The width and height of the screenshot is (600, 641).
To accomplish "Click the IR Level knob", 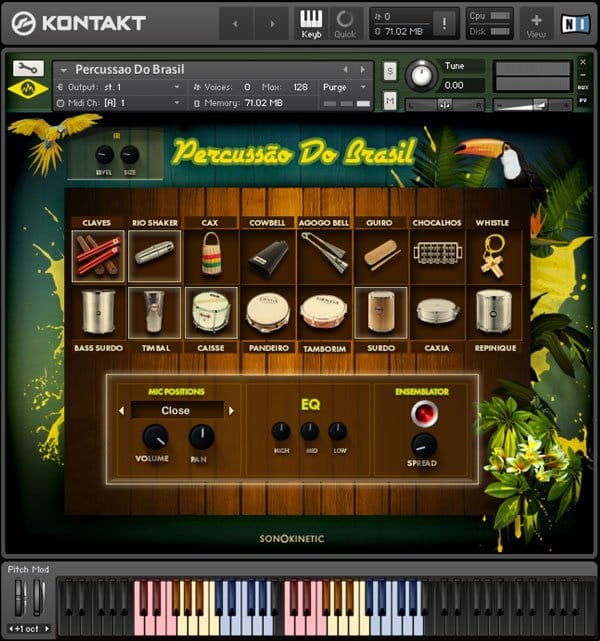I will 104,155.
